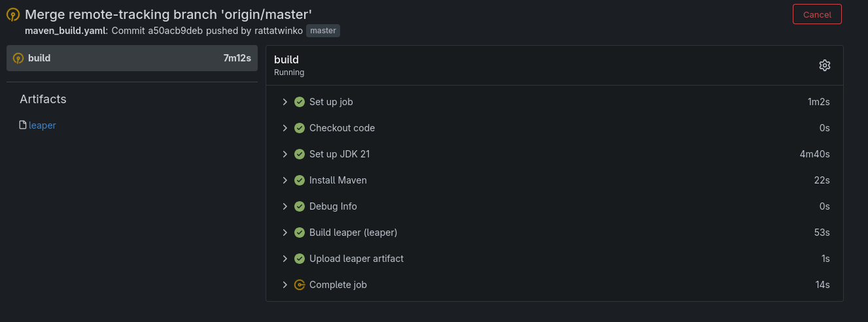Click the master branch label

click(x=323, y=31)
